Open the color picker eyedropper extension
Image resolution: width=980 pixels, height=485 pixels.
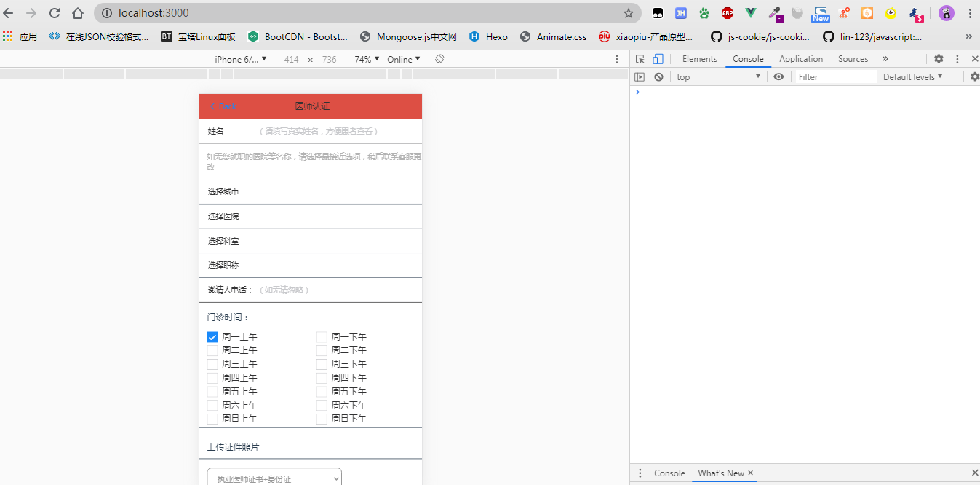coord(775,14)
